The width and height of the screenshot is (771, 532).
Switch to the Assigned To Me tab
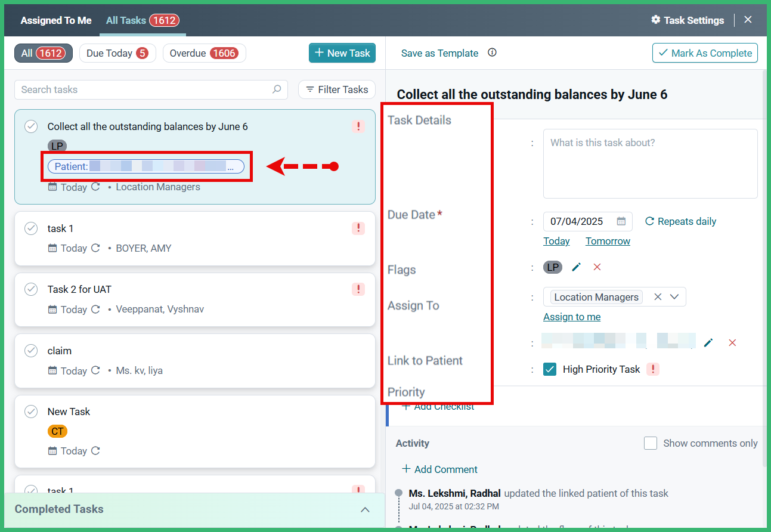point(56,20)
